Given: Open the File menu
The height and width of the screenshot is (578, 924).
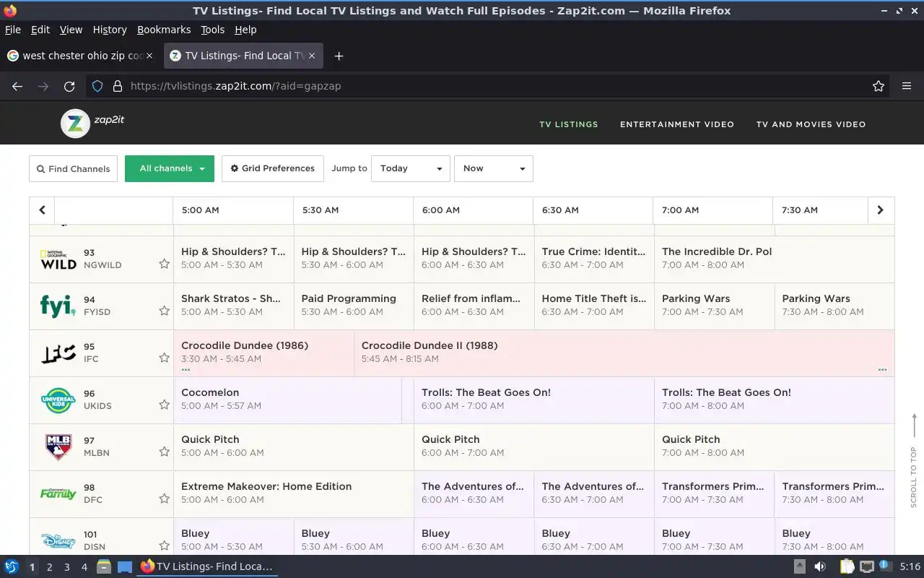Looking at the screenshot, I should click(x=13, y=30).
